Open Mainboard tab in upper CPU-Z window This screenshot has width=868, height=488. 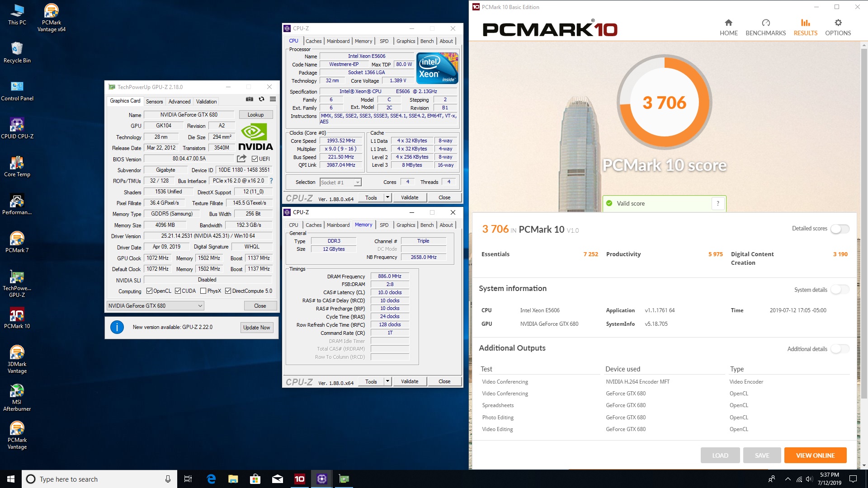(x=338, y=41)
